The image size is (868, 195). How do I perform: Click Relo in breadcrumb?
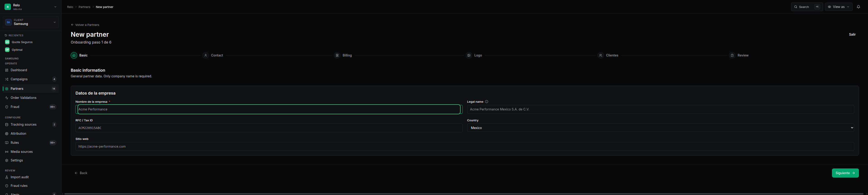pos(70,7)
